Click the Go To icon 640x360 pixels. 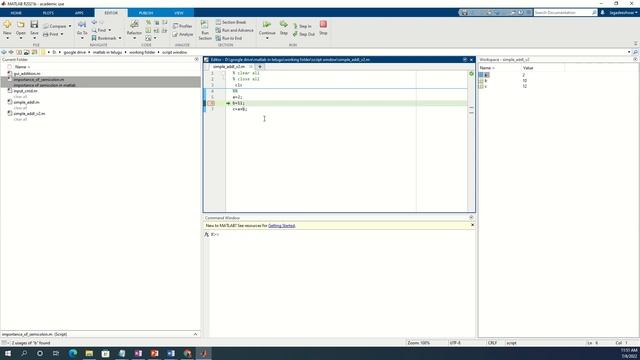[82, 25]
